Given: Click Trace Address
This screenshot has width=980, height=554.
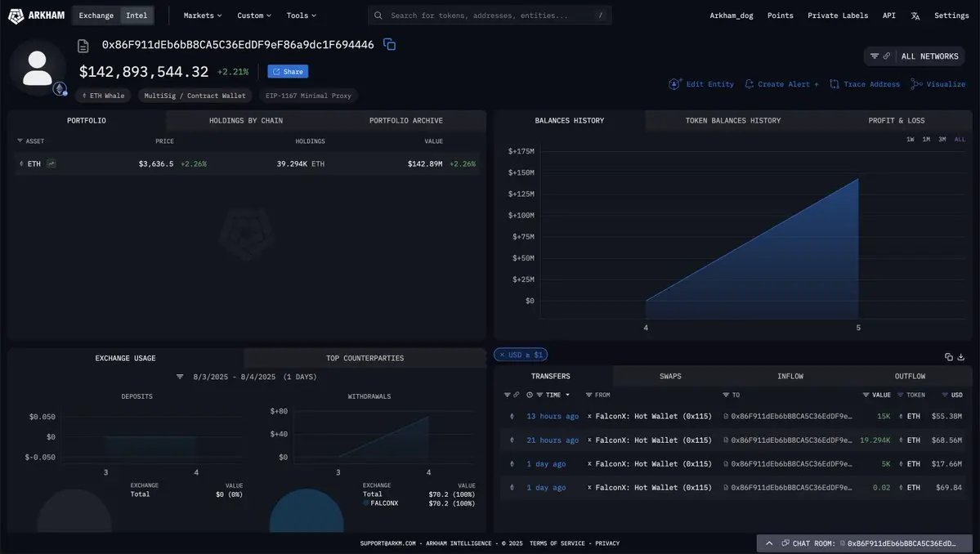Looking at the screenshot, I should coord(865,83).
